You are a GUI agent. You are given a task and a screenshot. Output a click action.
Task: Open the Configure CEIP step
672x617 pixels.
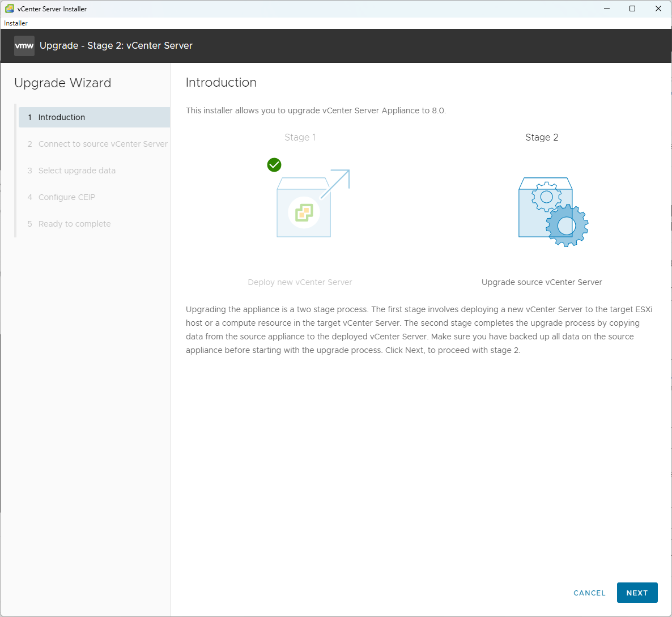[x=66, y=197]
